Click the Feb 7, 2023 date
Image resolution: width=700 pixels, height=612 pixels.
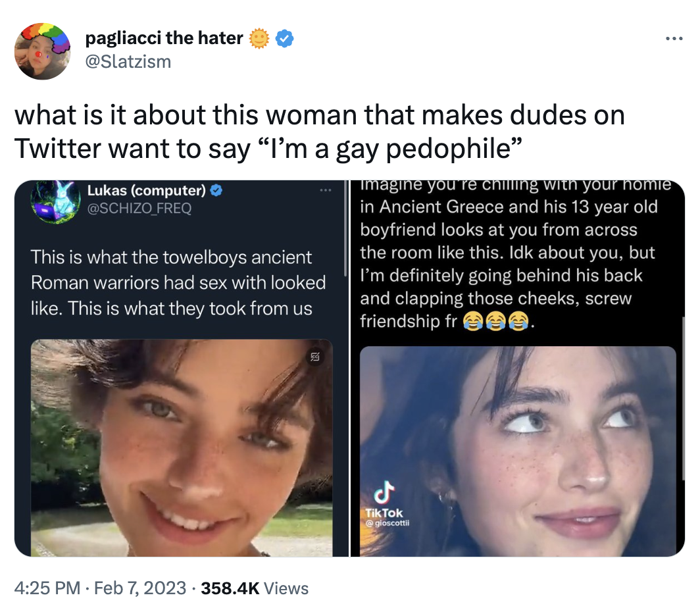(x=140, y=588)
